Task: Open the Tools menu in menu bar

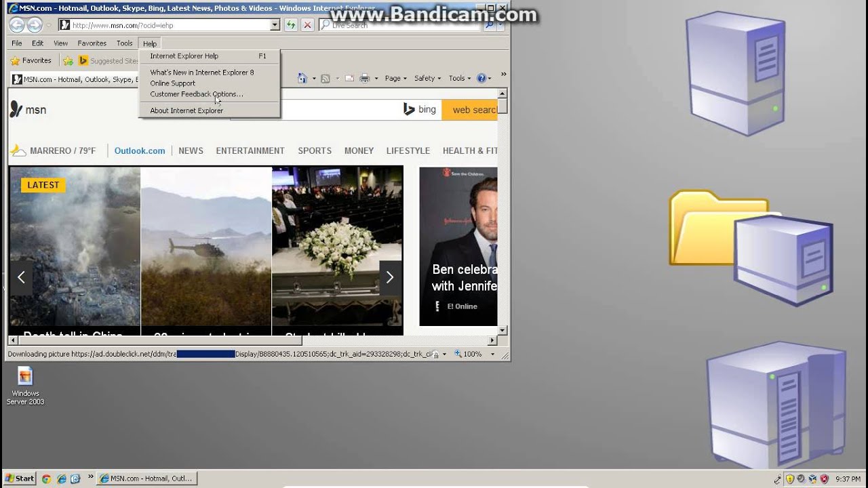Action: pos(124,43)
